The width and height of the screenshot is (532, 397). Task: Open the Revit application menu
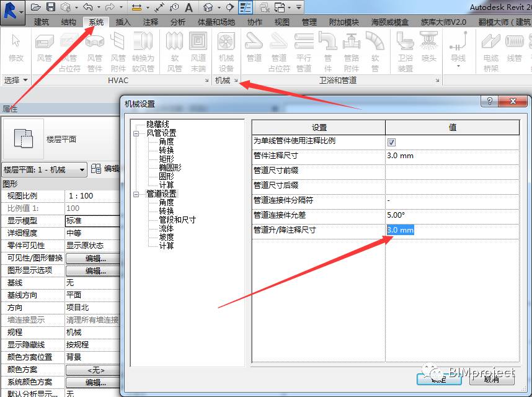12,12
